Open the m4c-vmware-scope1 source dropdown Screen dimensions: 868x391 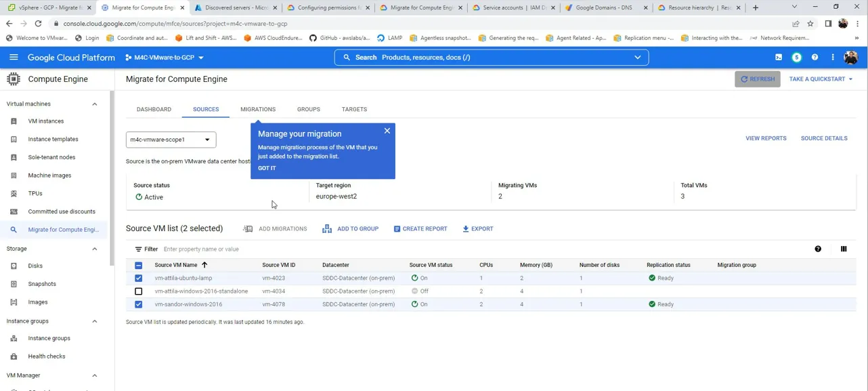pos(171,140)
